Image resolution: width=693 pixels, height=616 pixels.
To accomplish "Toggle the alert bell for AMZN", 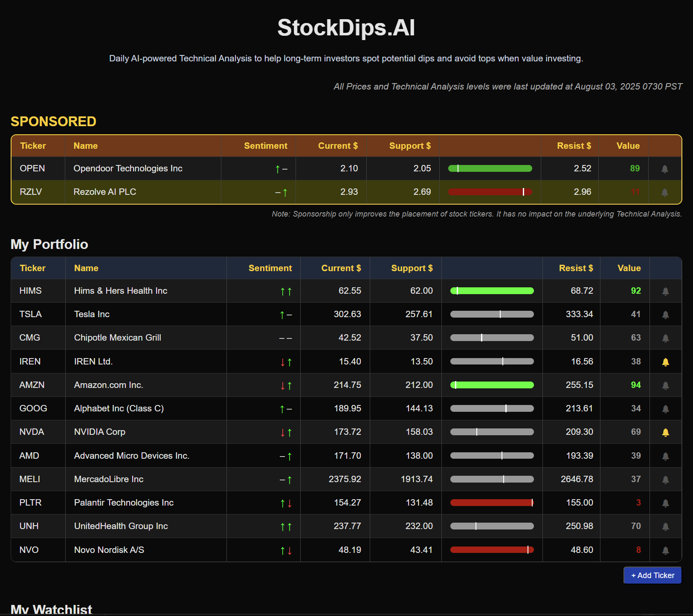I will (665, 385).
